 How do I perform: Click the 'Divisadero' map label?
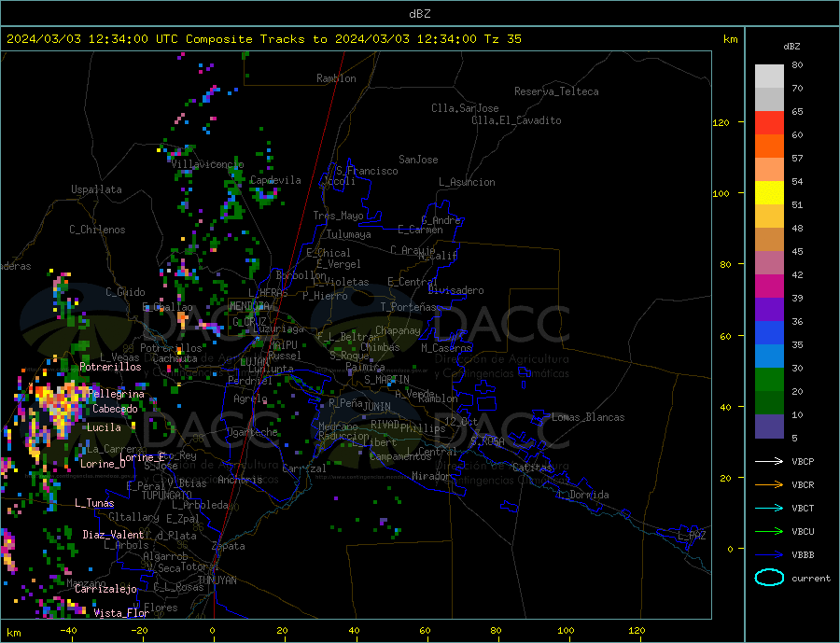(455, 290)
